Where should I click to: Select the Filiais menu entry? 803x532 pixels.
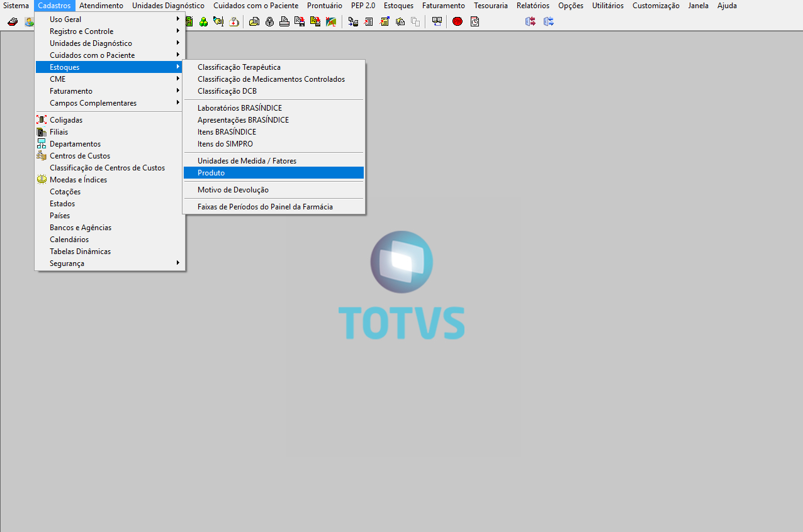[110, 131]
